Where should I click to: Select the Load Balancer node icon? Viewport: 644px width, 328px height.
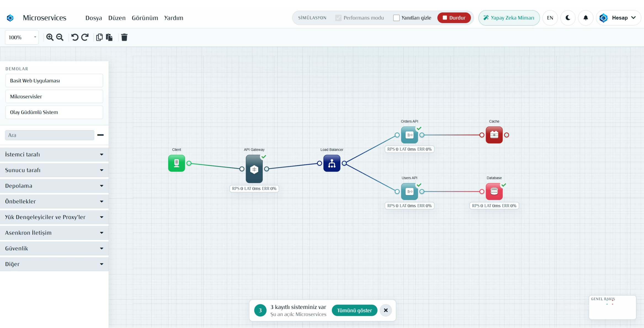[x=332, y=163]
